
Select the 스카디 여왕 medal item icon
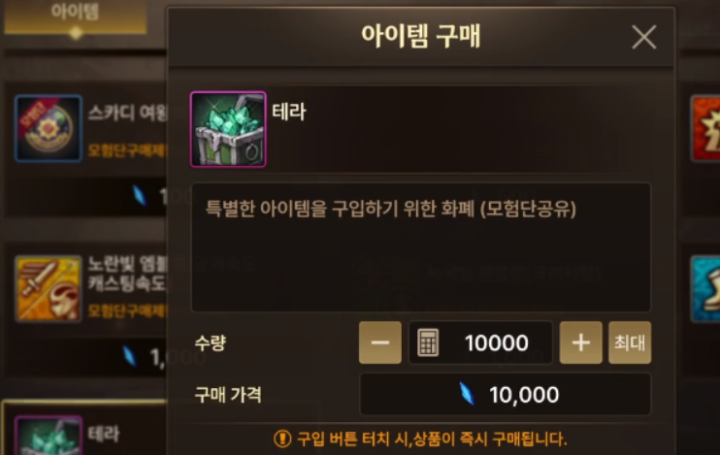tap(48, 129)
